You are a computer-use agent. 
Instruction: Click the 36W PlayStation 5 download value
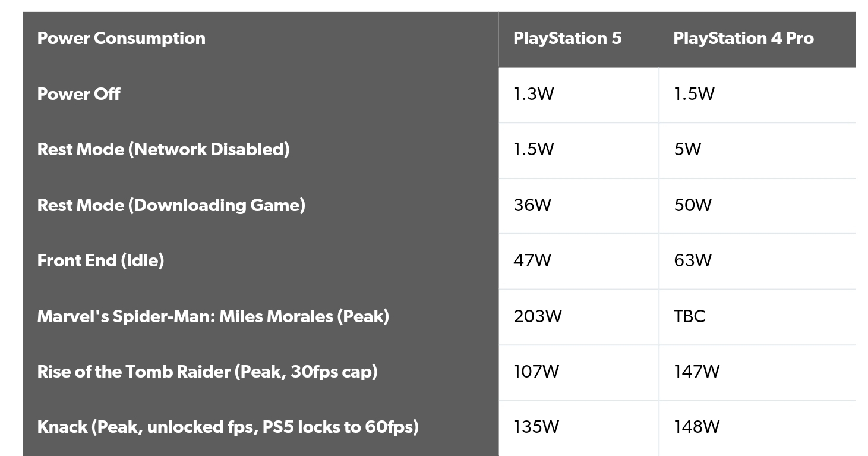532,205
